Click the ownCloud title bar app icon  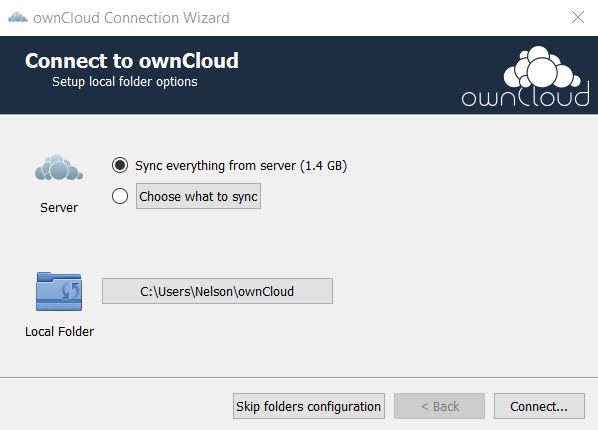click(18, 18)
